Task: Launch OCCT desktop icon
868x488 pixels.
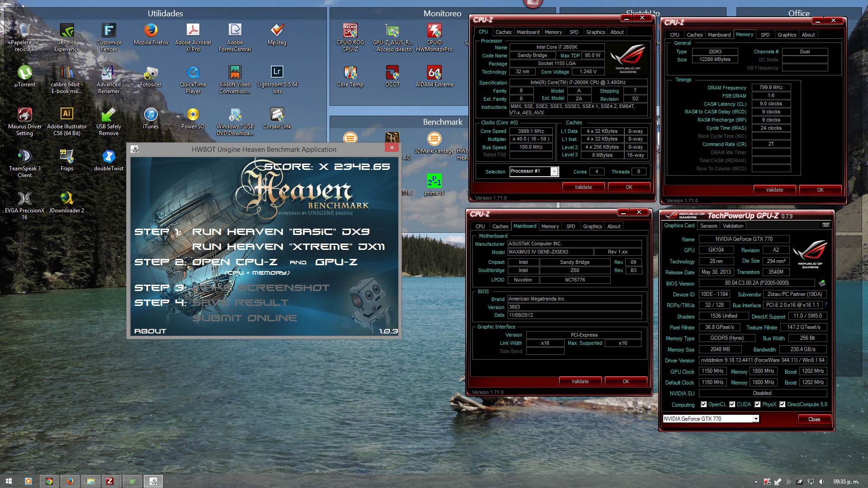Action: (392, 76)
